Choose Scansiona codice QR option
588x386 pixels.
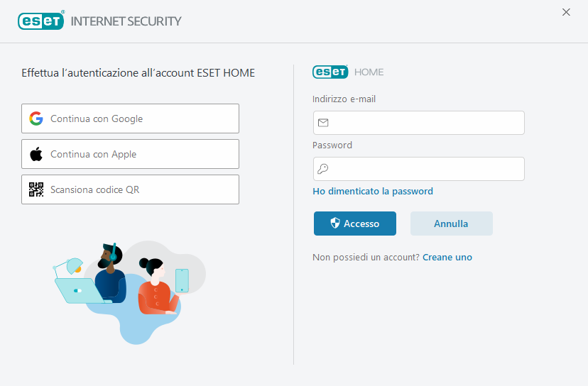130,189
